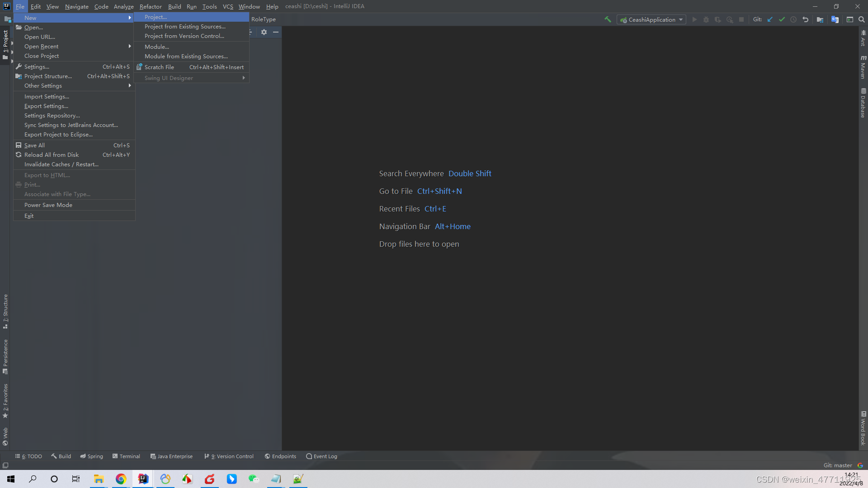Viewport: 868px width, 488px height.
Task: Click the Debug bug icon
Action: point(706,19)
